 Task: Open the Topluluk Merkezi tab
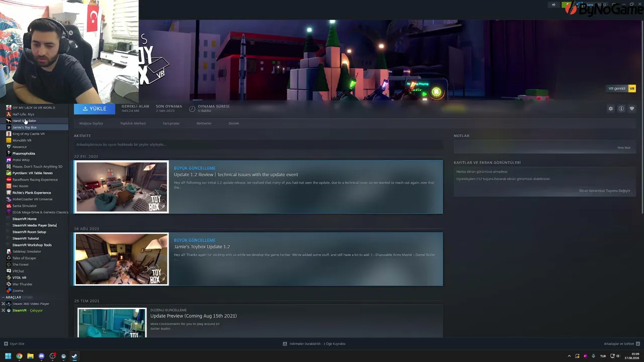click(133, 123)
